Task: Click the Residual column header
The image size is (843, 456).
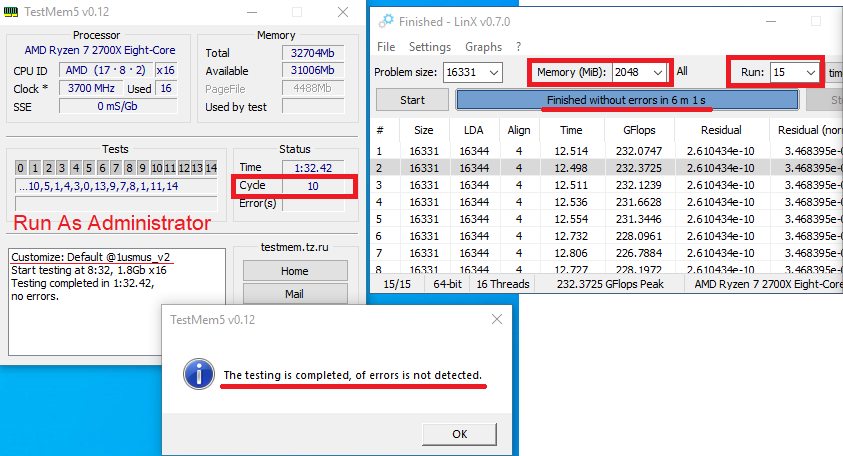Action: coord(721,130)
